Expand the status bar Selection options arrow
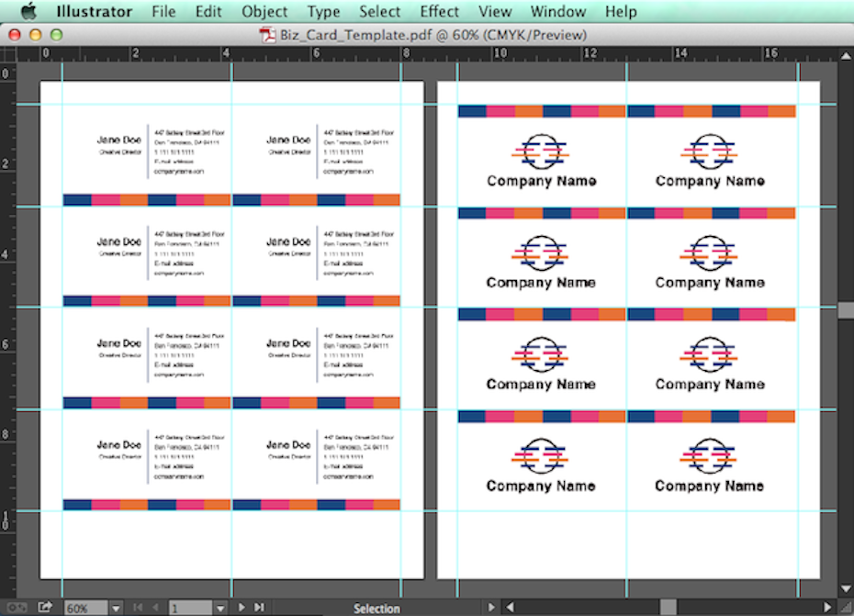The height and width of the screenshot is (616, 854). [491, 608]
